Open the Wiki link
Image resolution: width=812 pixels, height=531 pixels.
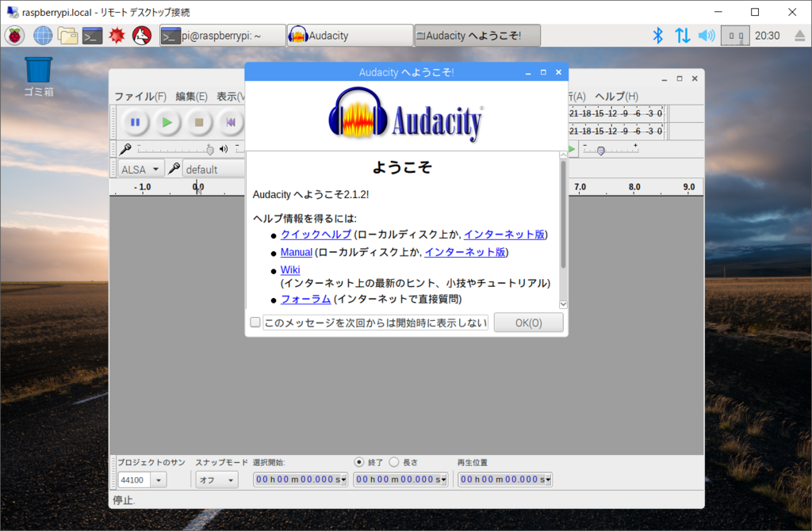(x=290, y=269)
